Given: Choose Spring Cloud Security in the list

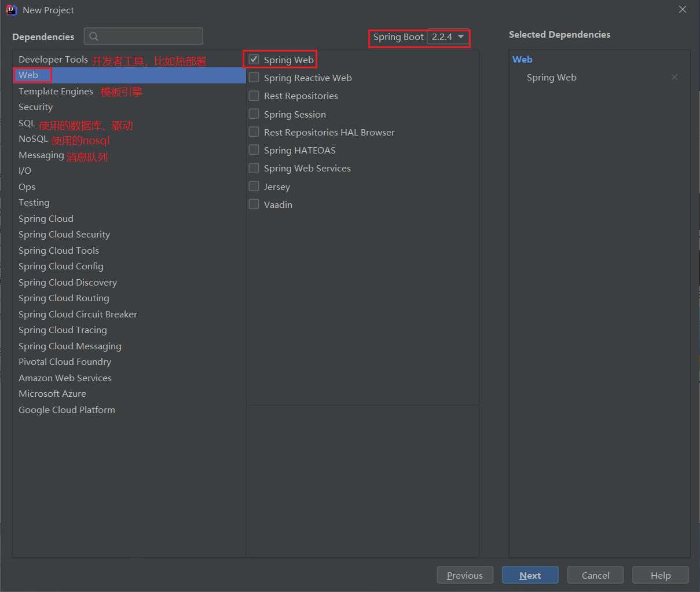Looking at the screenshot, I should click(x=130, y=235).
